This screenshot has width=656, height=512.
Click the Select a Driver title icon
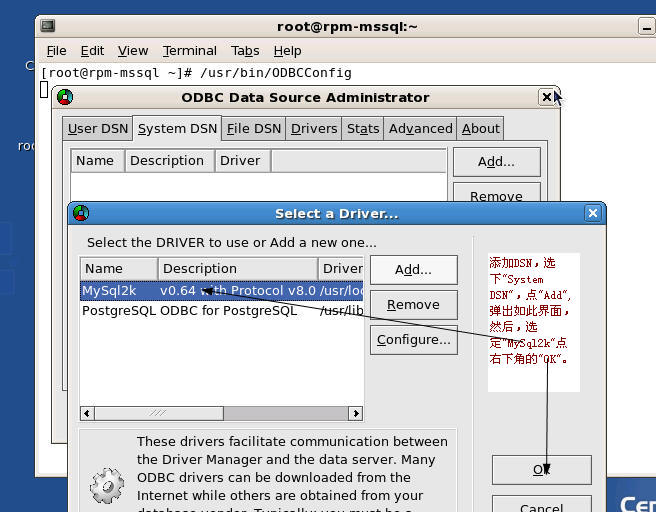tap(81, 213)
